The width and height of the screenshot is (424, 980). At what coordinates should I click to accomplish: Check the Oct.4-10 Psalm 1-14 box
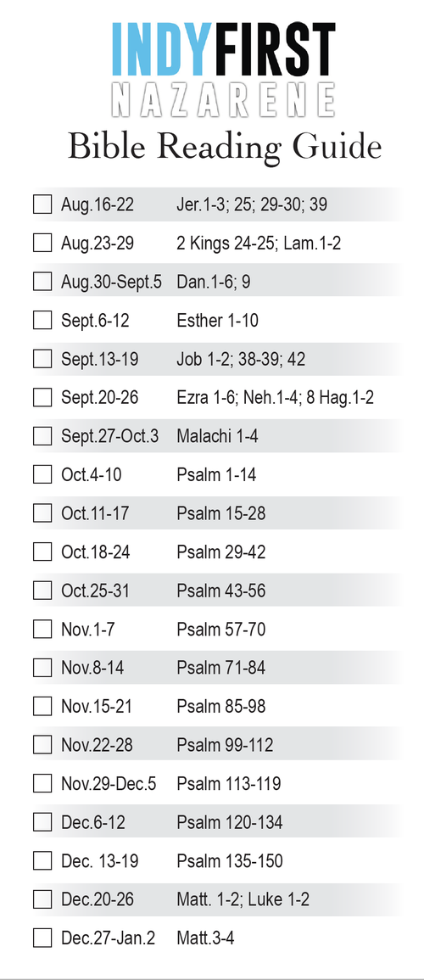click(x=42, y=475)
